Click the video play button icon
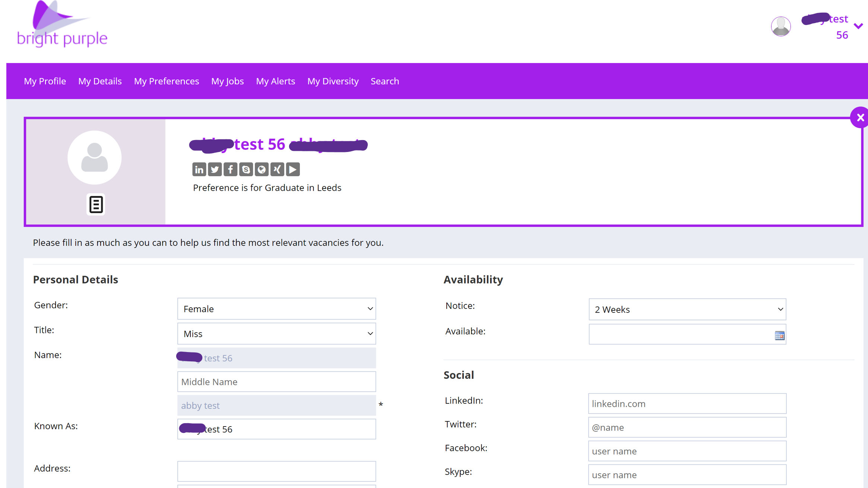Image resolution: width=868 pixels, height=488 pixels. 293,169
